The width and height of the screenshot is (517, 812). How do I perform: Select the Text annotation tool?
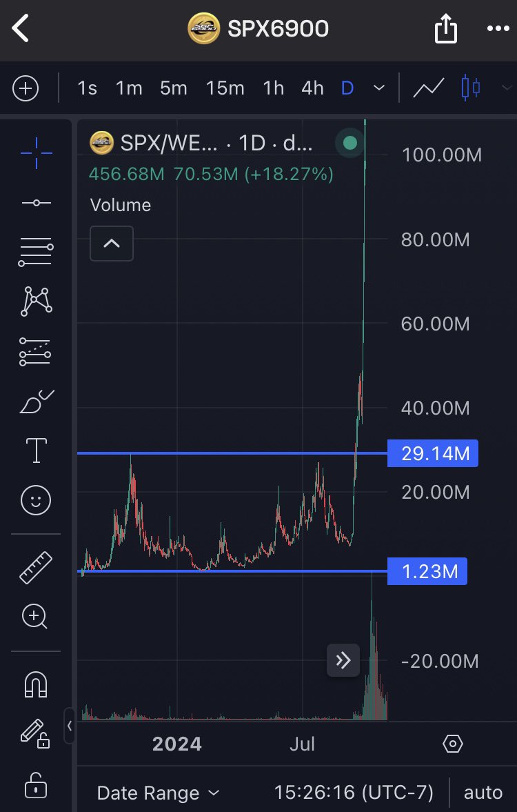tap(37, 450)
